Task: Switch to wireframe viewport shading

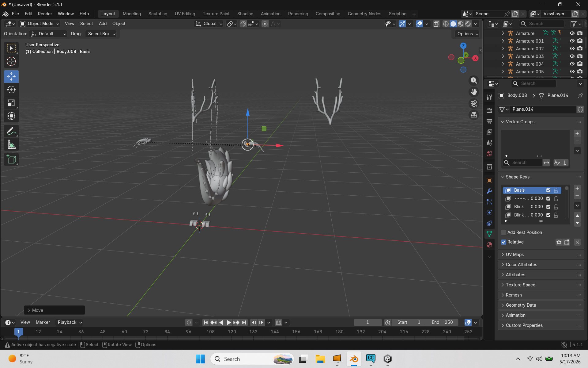Action: tap(446, 24)
